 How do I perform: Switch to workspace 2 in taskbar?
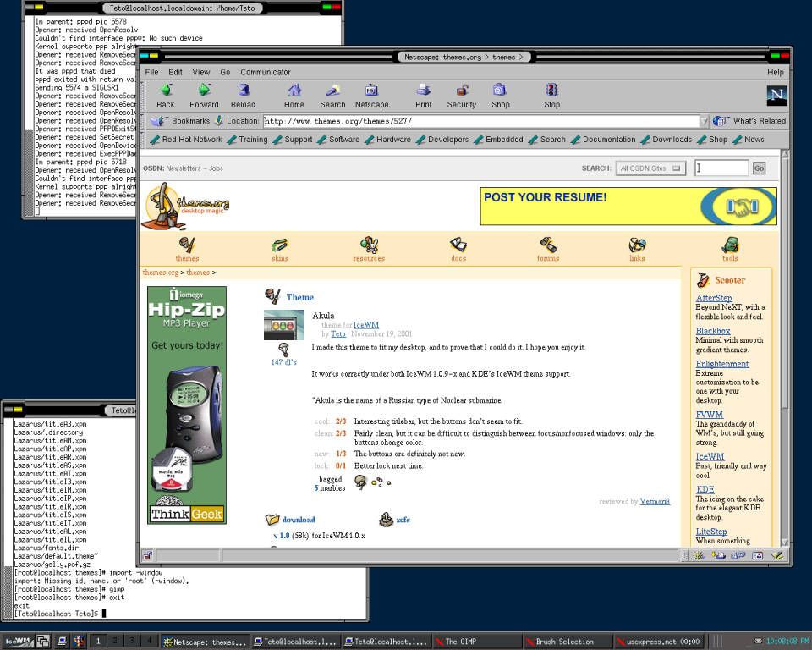115,642
